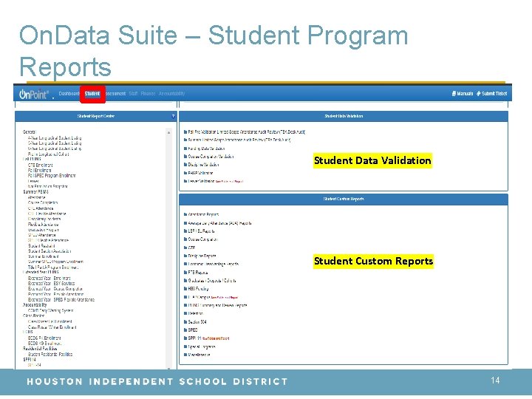Select Fall SPED Program Enrollment report
The height and width of the screenshot is (399, 532).
click(x=52, y=176)
